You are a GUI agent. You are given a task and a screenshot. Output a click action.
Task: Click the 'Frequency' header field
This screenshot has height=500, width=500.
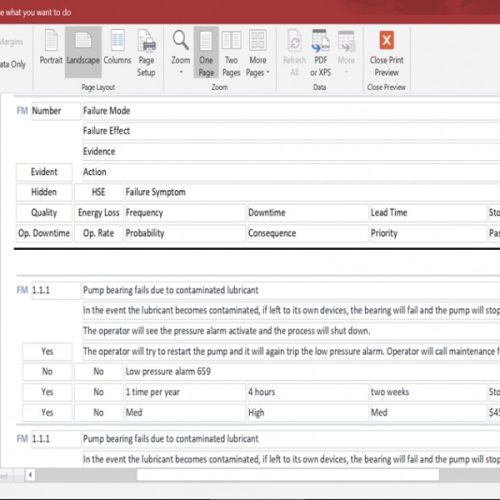pyautogui.click(x=185, y=213)
